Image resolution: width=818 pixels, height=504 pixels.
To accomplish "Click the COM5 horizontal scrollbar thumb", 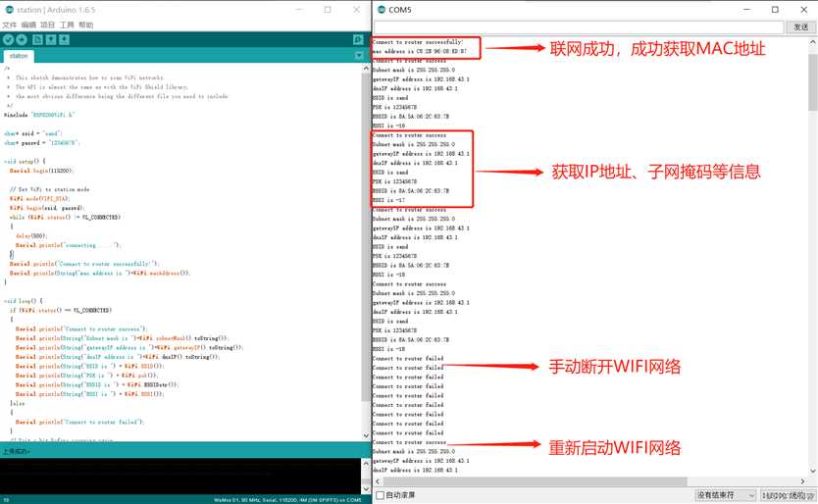I will (x=536, y=481).
